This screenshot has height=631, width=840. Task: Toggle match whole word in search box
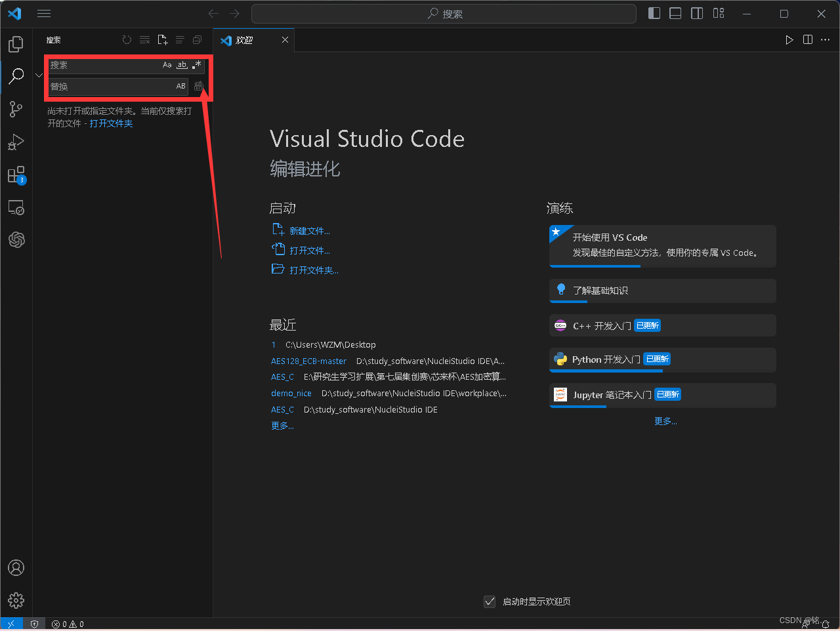[x=182, y=65]
